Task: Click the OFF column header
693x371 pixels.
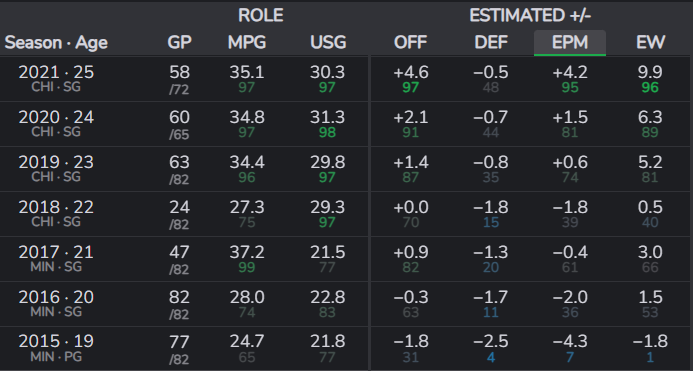Action: point(410,42)
